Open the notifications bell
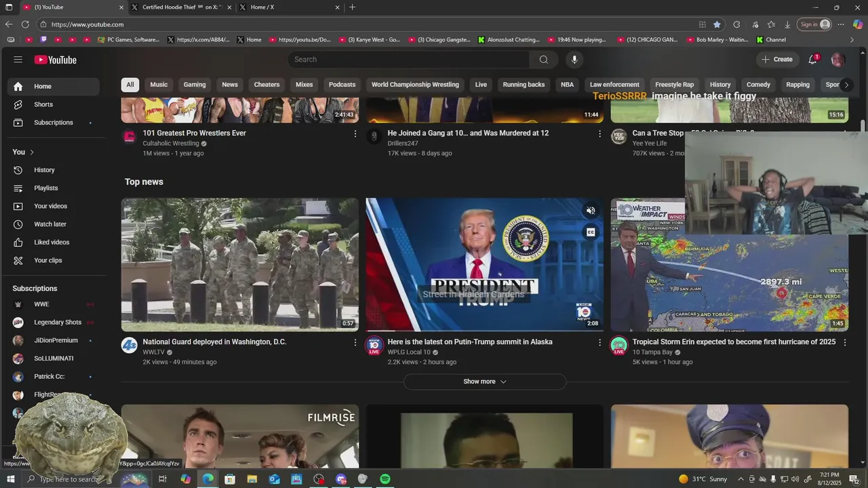The height and width of the screenshot is (488, 868). click(x=812, y=60)
